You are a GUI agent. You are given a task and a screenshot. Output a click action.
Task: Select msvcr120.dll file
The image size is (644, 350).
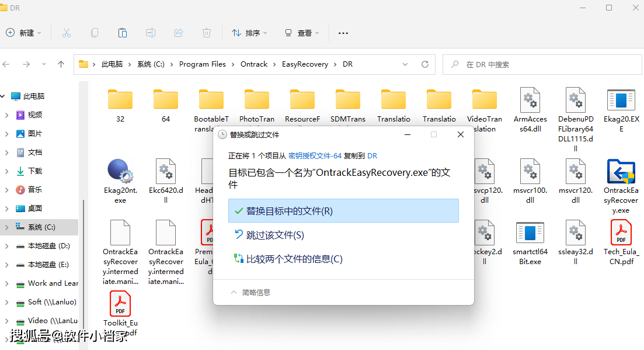pos(576,181)
